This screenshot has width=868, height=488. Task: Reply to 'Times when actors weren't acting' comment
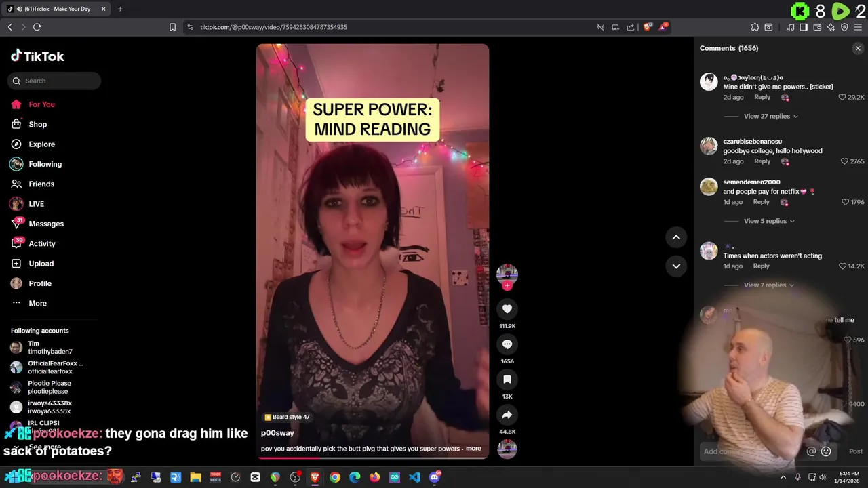(x=761, y=266)
